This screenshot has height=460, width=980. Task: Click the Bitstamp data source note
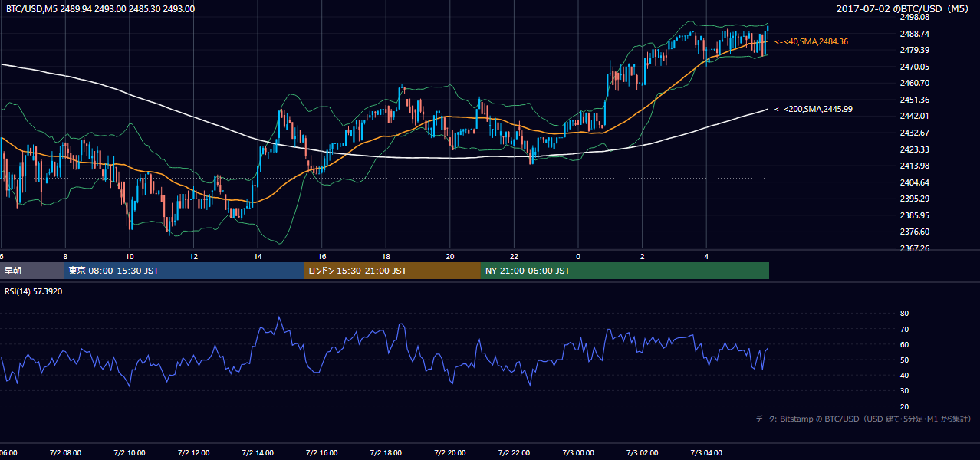click(863, 419)
